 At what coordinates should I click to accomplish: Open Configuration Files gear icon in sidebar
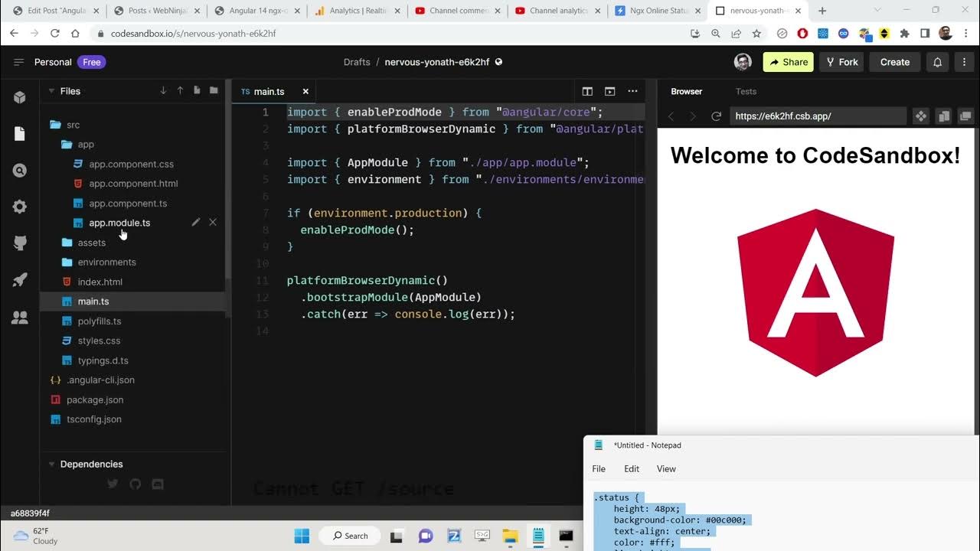pyautogui.click(x=20, y=207)
